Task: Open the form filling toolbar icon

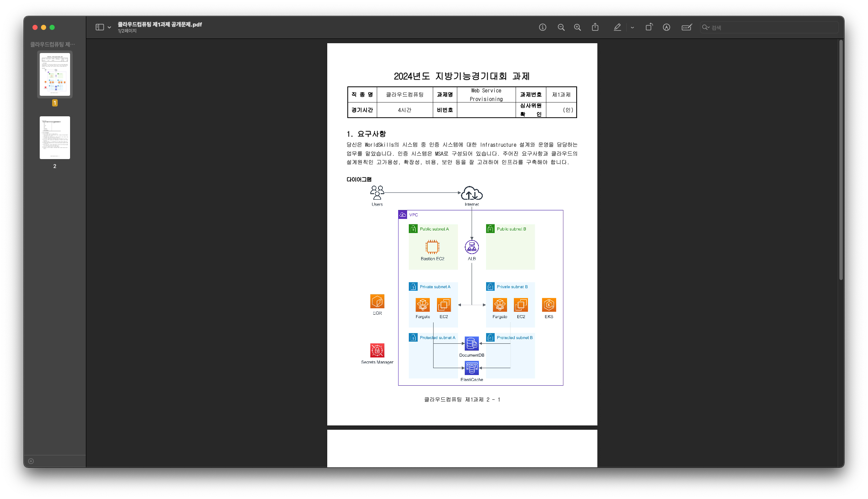Action: click(686, 27)
